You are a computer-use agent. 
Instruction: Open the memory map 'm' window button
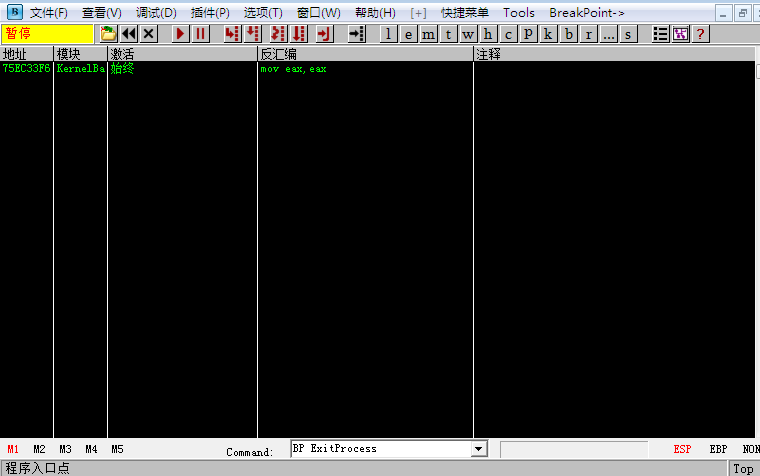coord(428,34)
